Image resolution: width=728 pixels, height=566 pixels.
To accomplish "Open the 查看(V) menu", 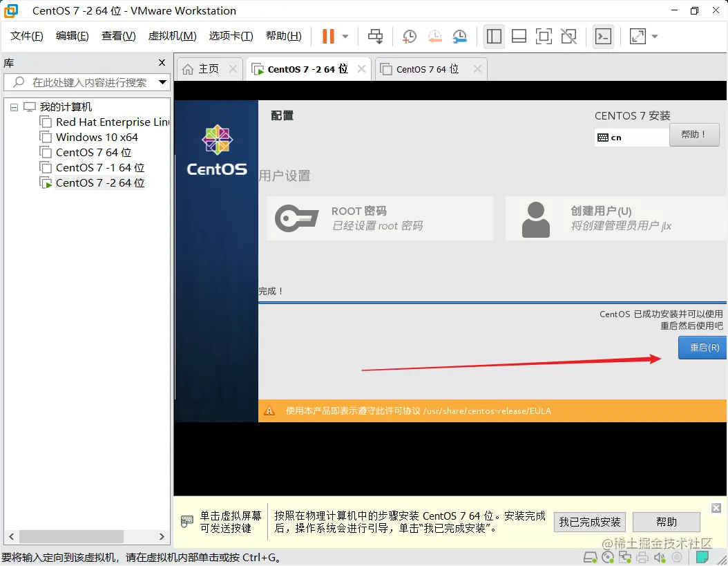I will coord(118,36).
